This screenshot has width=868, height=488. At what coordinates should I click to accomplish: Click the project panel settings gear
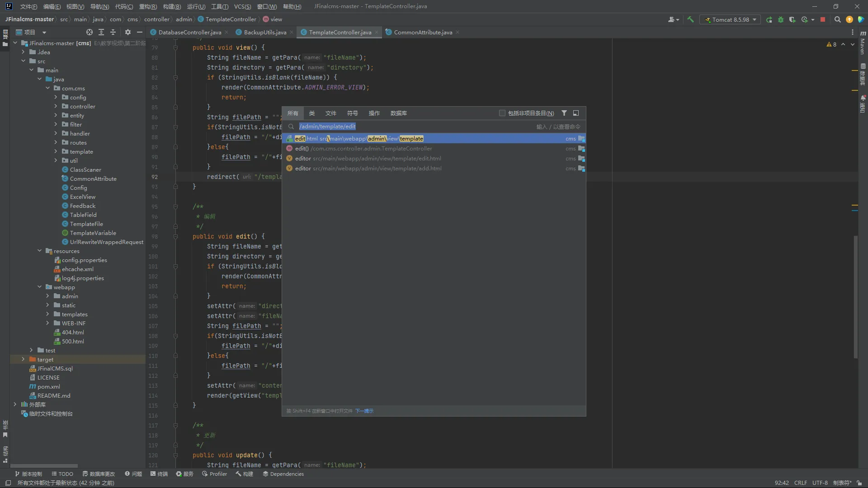tap(127, 32)
